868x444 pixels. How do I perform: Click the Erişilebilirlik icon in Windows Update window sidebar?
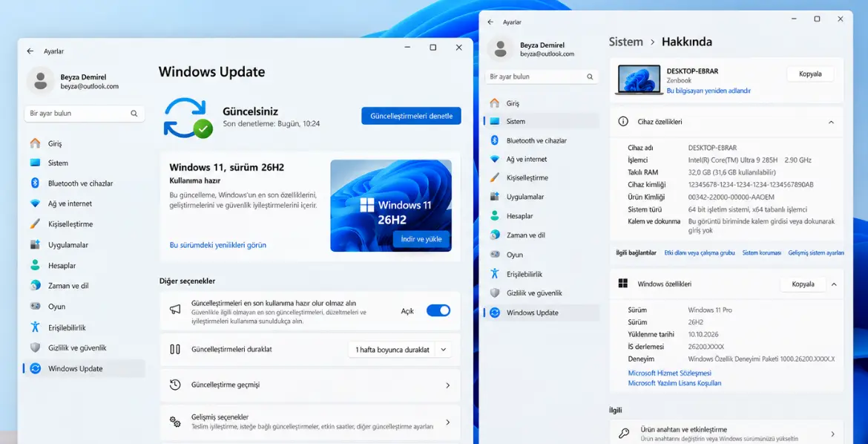click(x=36, y=327)
